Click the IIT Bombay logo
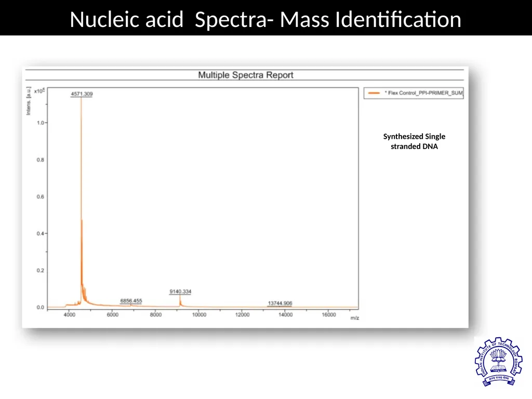 click(498, 362)
